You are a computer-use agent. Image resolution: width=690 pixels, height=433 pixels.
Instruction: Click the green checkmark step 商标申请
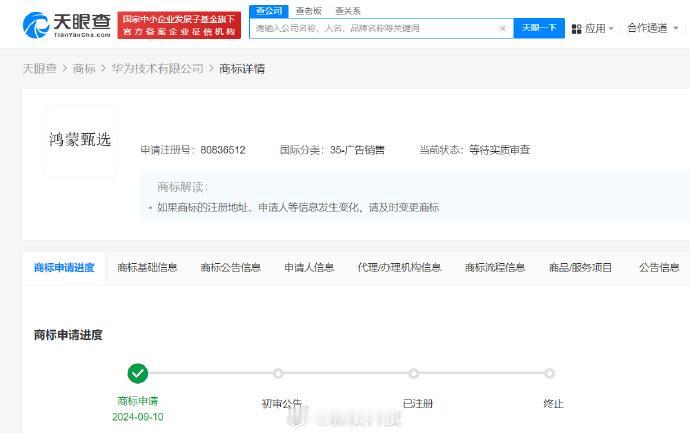click(138, 374)
